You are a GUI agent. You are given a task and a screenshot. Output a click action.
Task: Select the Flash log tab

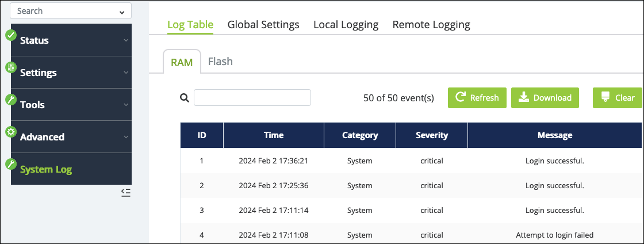click(x=221, y=62)
